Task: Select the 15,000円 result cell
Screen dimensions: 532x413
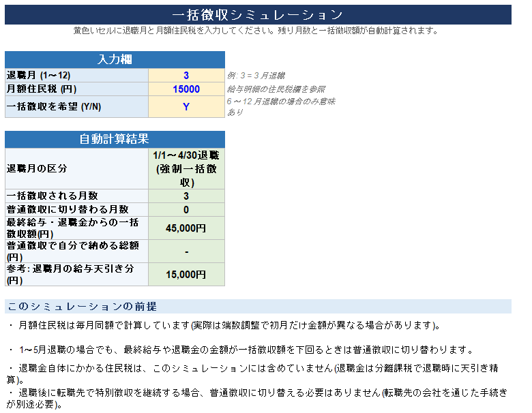Action: (186, 275)
